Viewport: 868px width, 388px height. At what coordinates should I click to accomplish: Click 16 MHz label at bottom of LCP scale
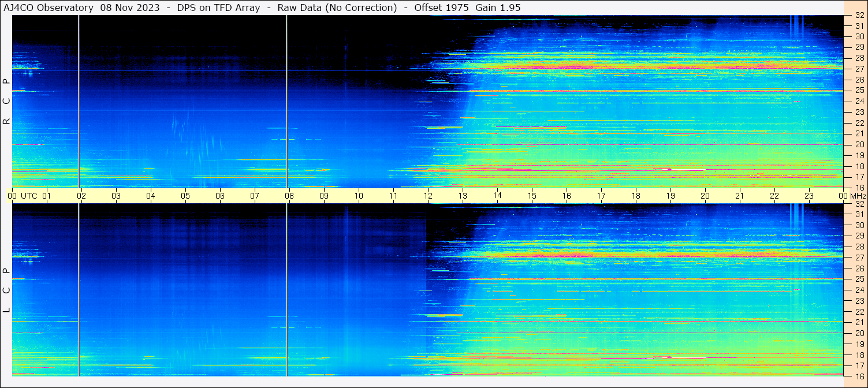point(859,375)
